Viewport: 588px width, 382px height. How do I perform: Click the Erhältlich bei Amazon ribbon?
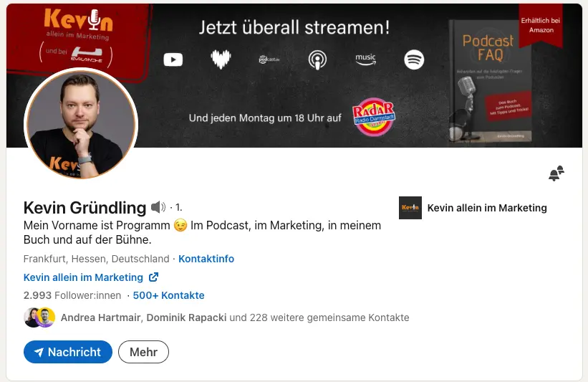coord(541,25)
